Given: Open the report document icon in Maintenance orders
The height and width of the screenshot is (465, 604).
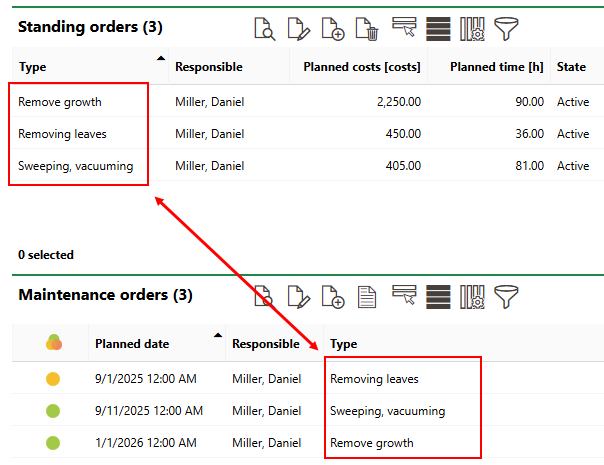Looking at the screenshot, I should tap(367, 296).
